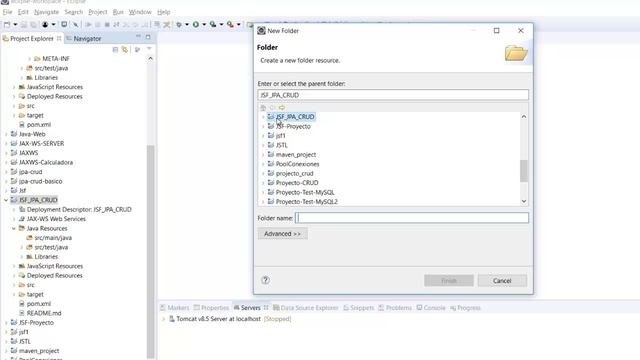The image size is (640, 360).
Task: Click the Debug bug toolbar icon
Action: click(x=179, y=24)
